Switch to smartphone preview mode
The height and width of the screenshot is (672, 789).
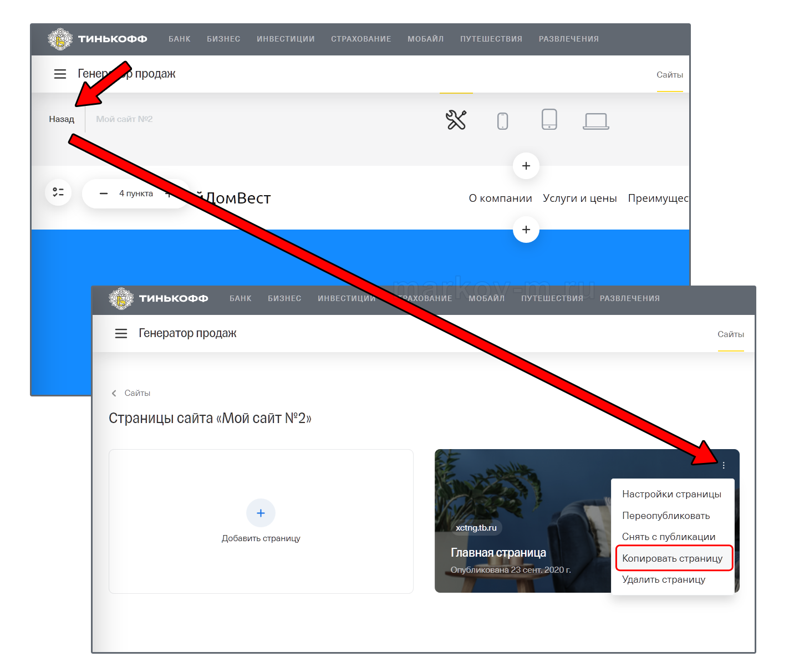click(x=502, y=120)
